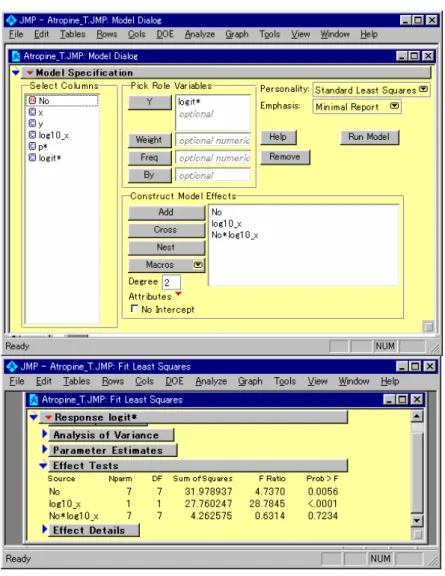This screenshot has height=576, width=445.
Task: Click the nominal icon beside No column
Action: coord(32,100)
